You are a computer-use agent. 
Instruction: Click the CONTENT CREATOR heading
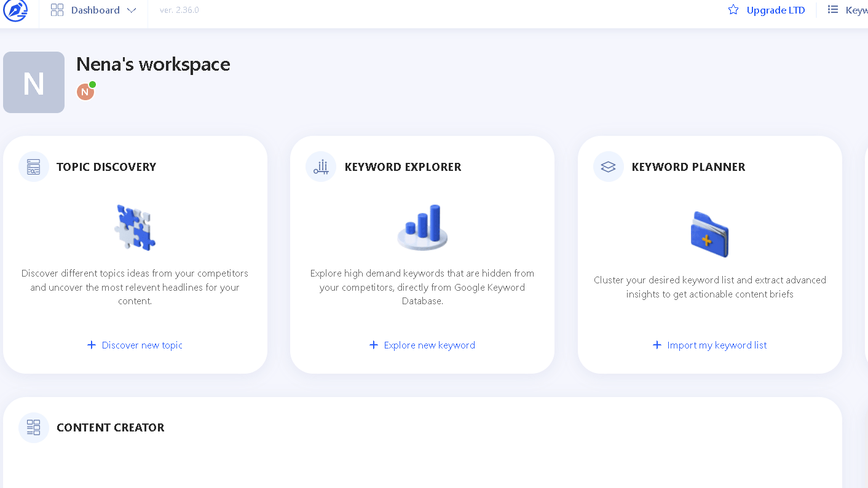coord(111,428)
